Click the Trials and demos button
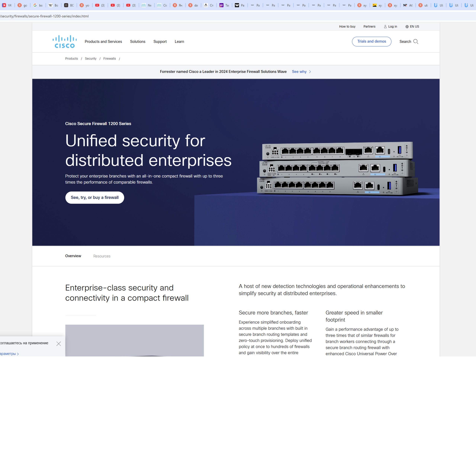This screenshot has width=476, height=476. [x=371, y=41]
